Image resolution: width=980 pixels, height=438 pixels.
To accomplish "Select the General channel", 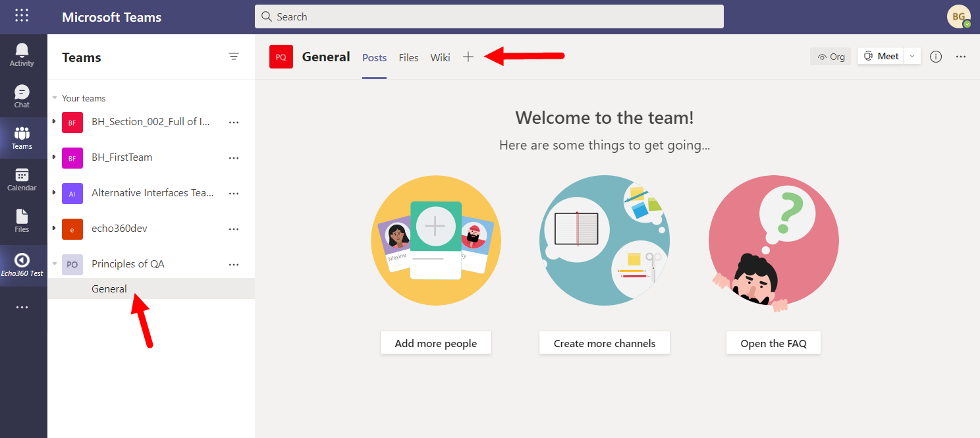I will pos(151,288).
